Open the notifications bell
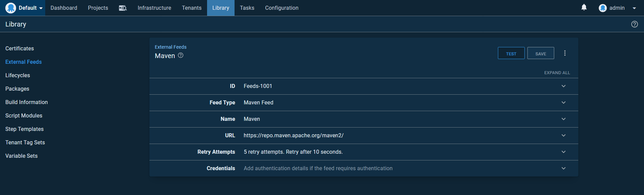This screenshot has height=195, width=644. pyautogui.click(x=584, y=7)
